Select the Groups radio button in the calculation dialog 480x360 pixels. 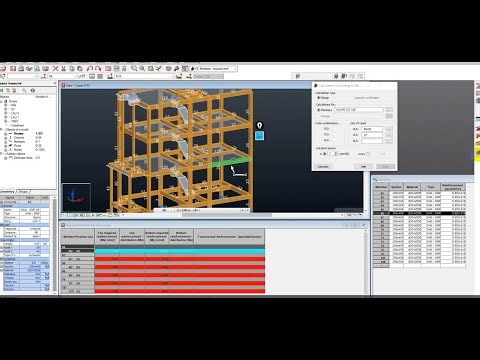pyautogui.click(x=319, y=116)
